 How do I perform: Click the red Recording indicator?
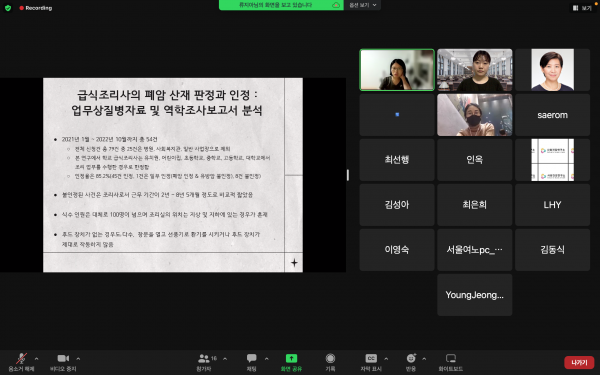[36, 8]
